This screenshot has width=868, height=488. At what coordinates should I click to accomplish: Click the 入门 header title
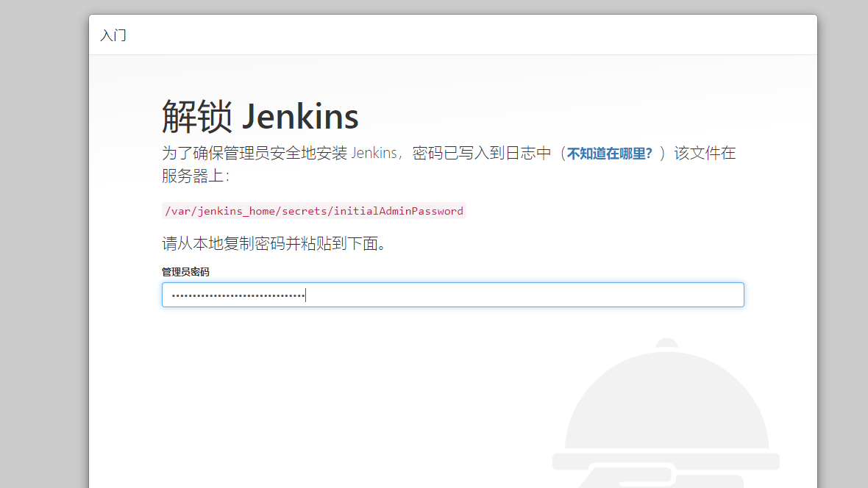[113, 35]
